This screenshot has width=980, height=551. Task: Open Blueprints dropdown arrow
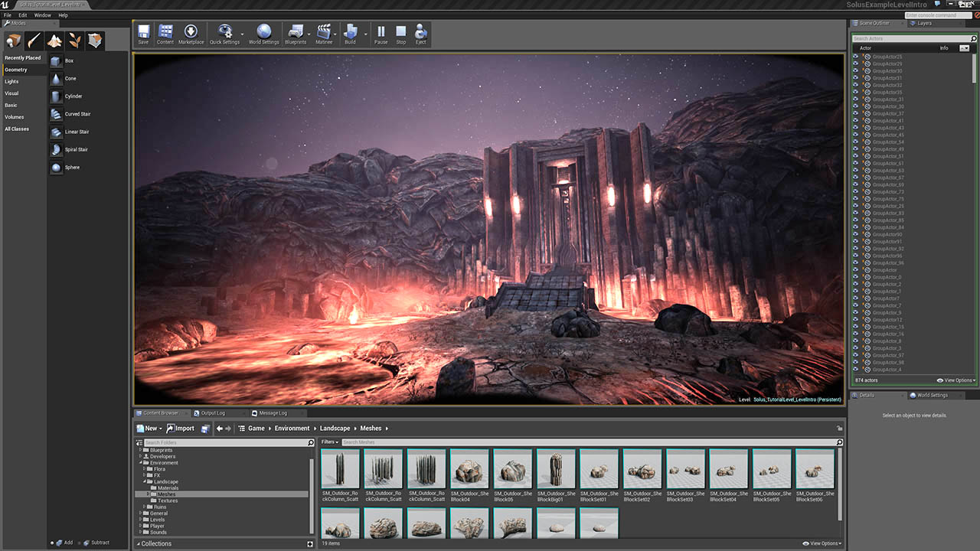coord(309,34)
